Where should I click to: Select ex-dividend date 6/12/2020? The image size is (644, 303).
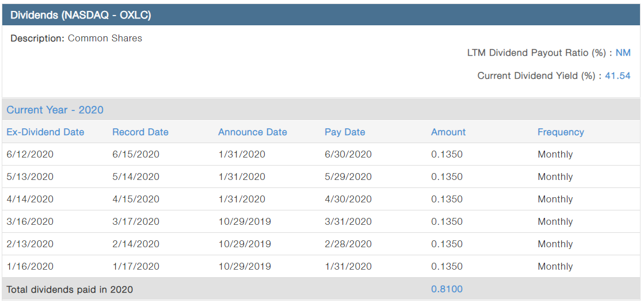[x=30, y=155]
